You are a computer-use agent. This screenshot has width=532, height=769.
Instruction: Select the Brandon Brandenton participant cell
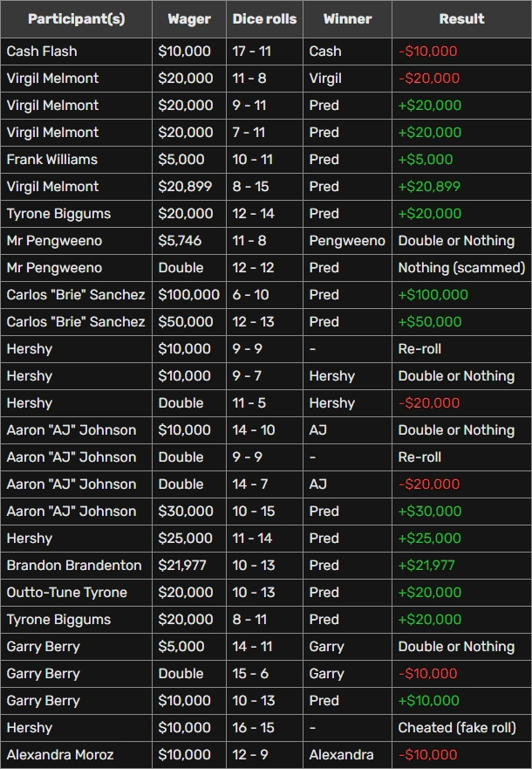(x=73, y=566)
